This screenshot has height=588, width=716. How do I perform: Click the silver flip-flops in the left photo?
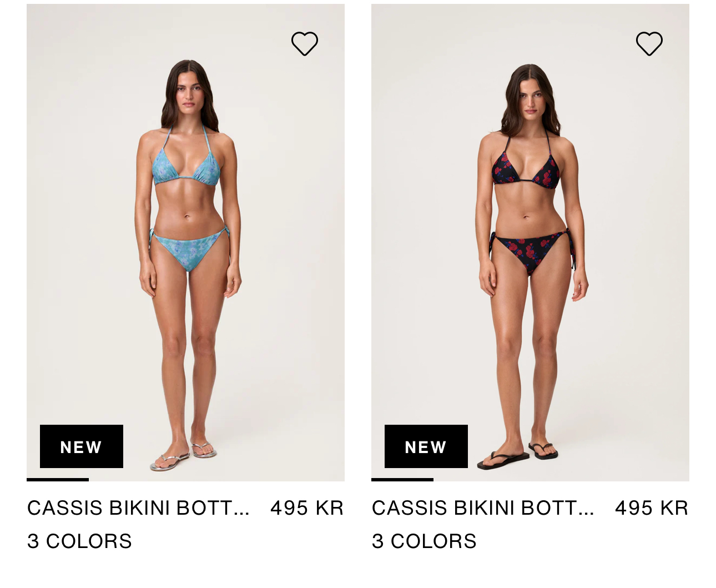point(183,455)
